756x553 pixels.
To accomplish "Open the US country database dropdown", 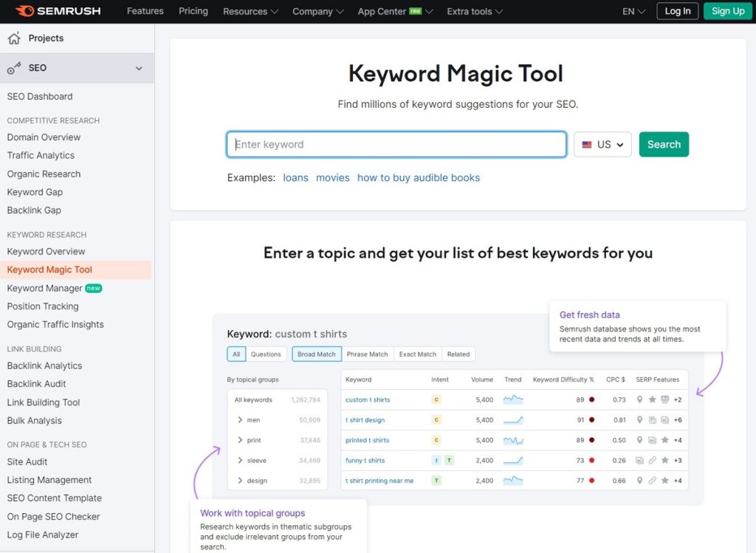I will (602, 144).
